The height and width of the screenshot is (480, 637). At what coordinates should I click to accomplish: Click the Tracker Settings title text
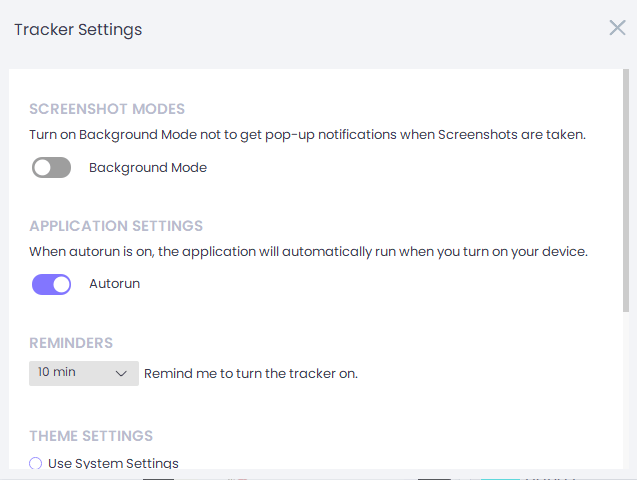[x=78, y=29]
